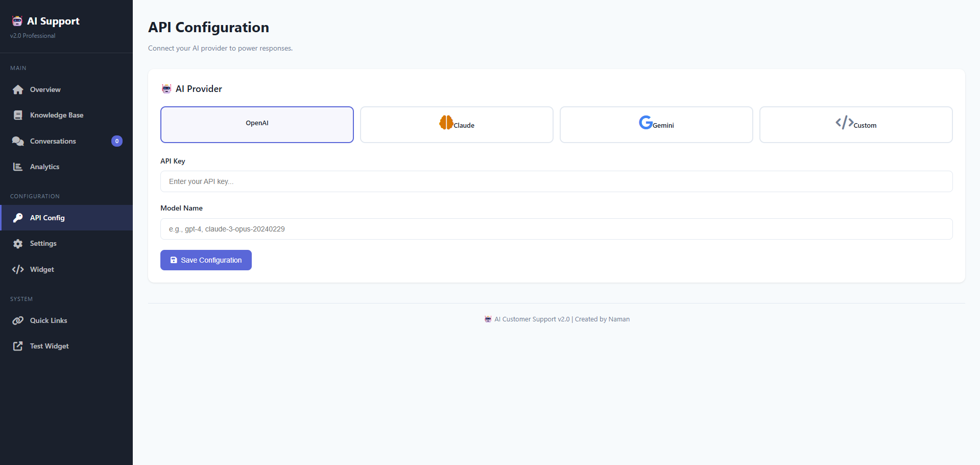Click the Overview home icon
This screenshot has height=465, width=980.
(18, 89)
